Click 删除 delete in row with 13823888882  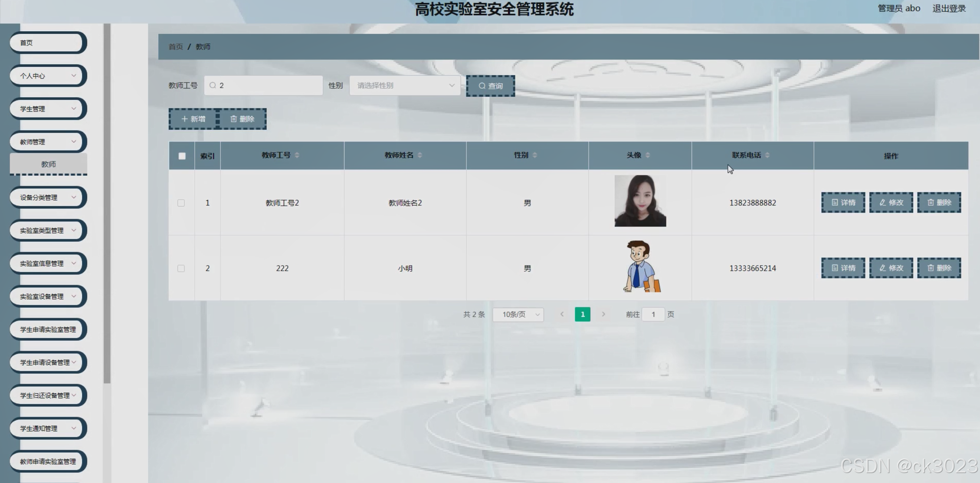939,202
